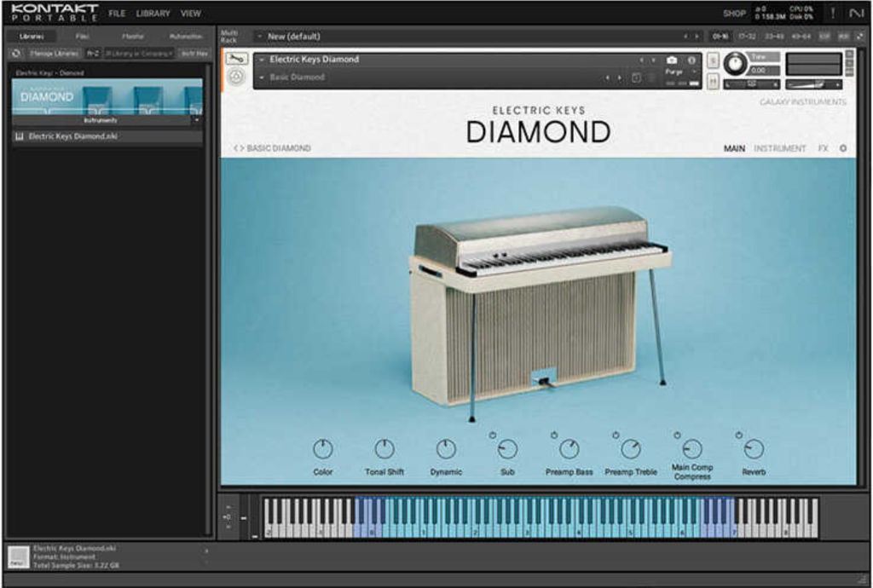873x588 pixels.
Task: Click the Reverb knob
Action: pyautogui.click(x=754, y=449)
